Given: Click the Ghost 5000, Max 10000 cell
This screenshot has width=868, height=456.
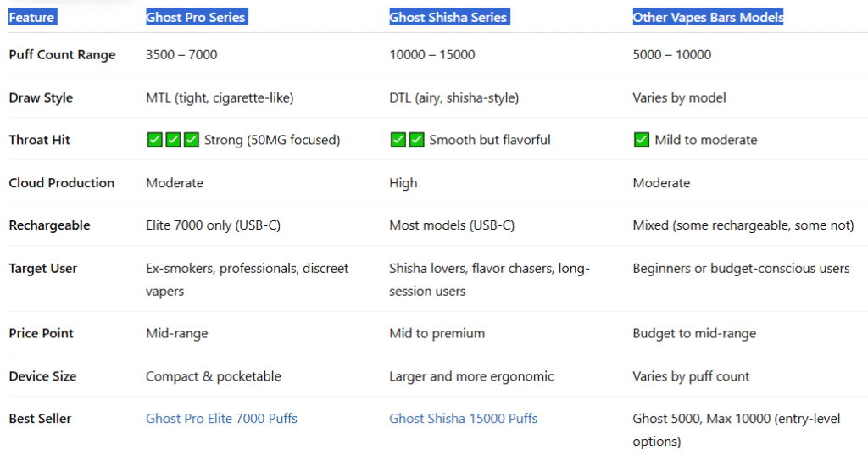Looking at the screenshot, I should point(737,430).
